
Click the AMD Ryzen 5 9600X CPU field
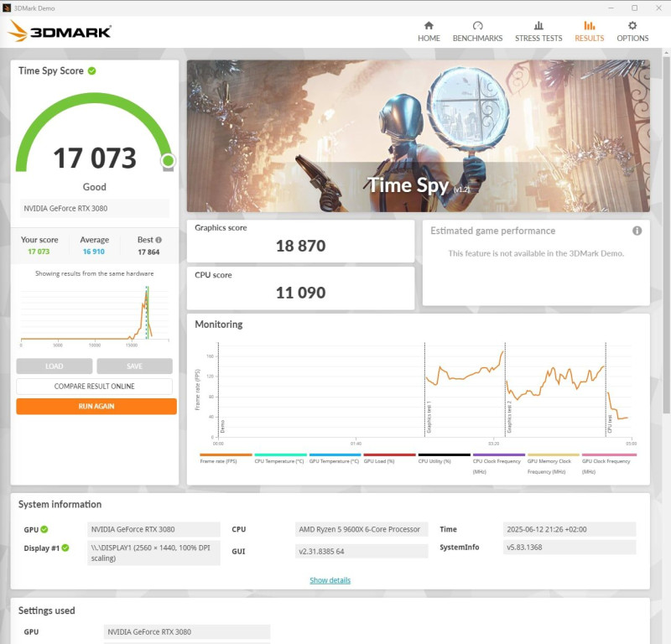(x=362, y=529)
